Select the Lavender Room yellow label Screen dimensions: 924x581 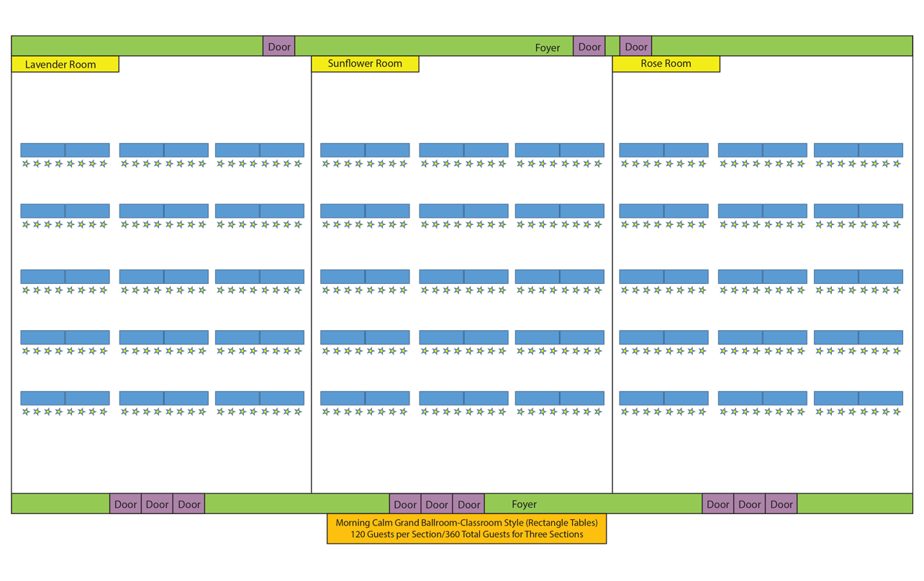click(x=65, y=64)
